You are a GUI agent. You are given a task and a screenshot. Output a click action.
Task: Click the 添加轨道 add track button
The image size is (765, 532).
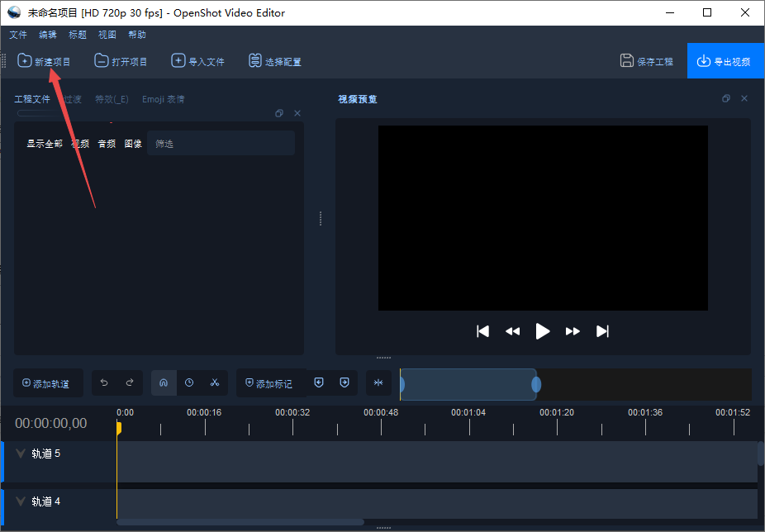[47, 383]
